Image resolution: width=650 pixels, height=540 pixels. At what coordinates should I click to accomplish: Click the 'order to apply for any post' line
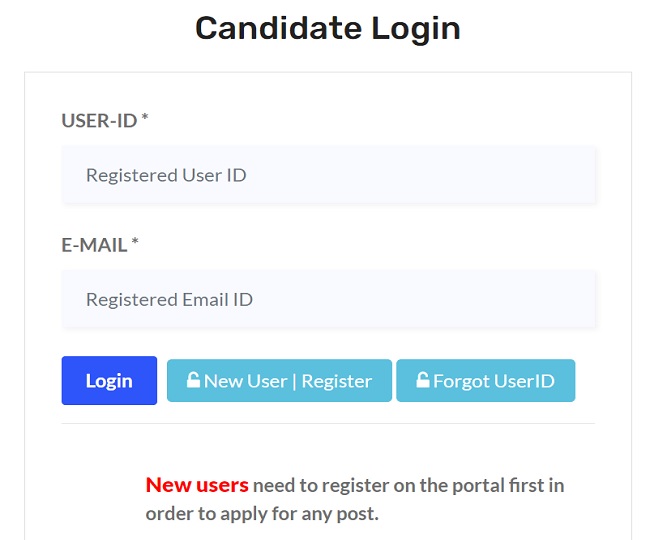click(262, 514)
